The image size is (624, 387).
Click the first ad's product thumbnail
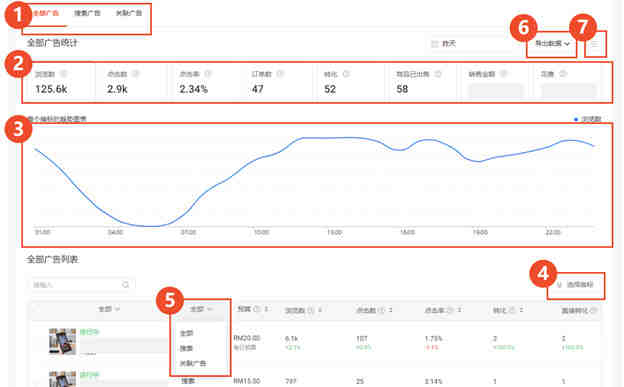tap(62, 342)
